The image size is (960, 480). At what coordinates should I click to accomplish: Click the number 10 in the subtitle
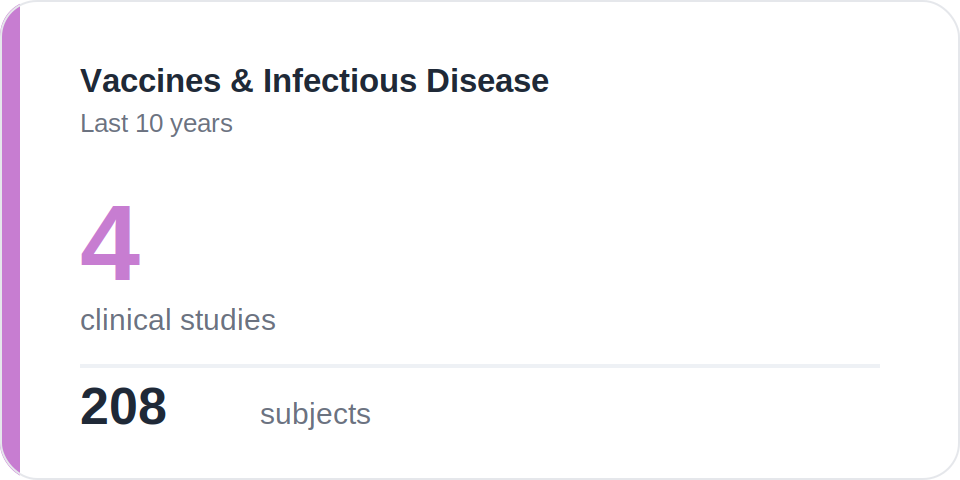(x=149, y=123)
